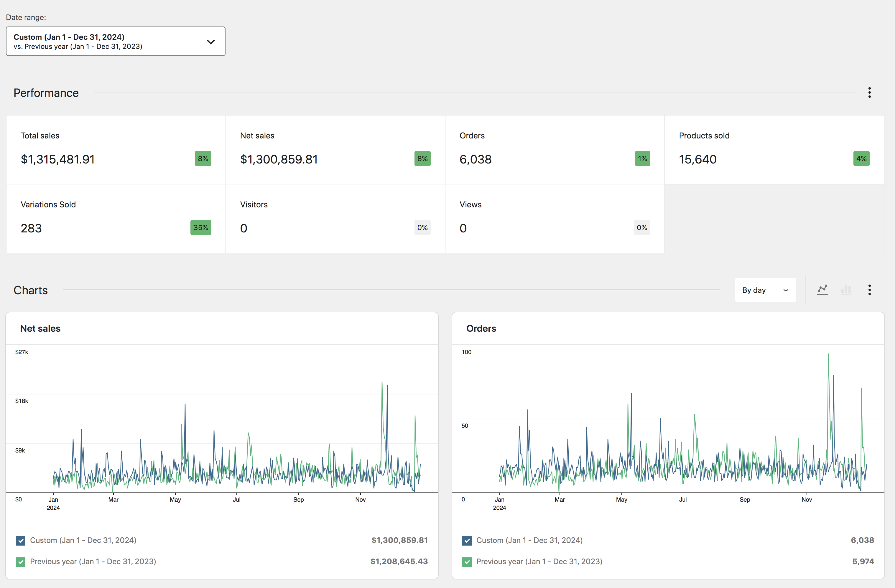
Task: Click the Performance section heading
Action: (46, 93)
